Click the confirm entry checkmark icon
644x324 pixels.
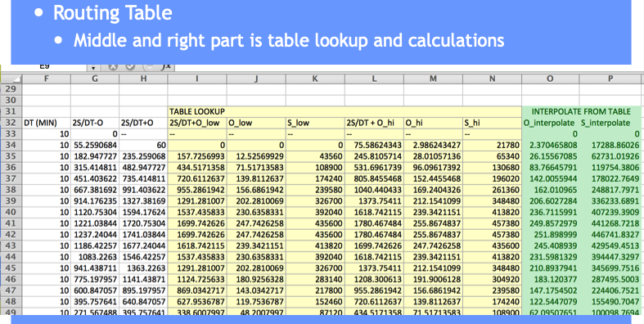131,67
